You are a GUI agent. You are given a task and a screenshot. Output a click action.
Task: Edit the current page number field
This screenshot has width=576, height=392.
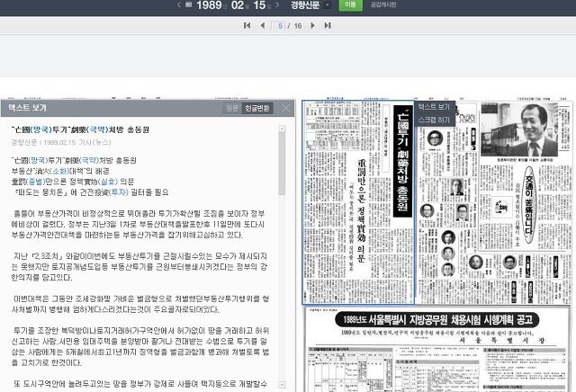[280, 26]
